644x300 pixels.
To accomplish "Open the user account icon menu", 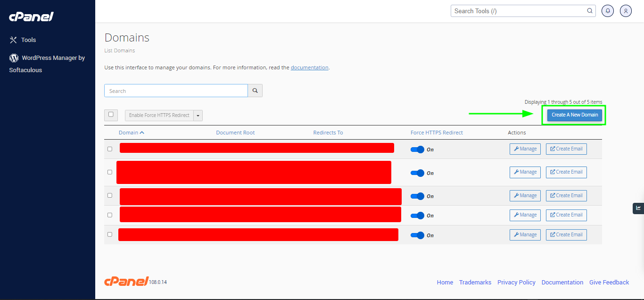I will coord(626,11).
